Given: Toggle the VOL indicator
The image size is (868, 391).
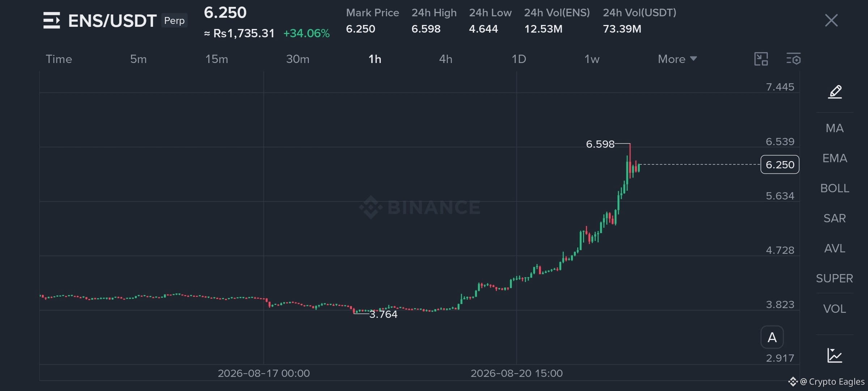Looking at the screenshot, I should 835,308.
